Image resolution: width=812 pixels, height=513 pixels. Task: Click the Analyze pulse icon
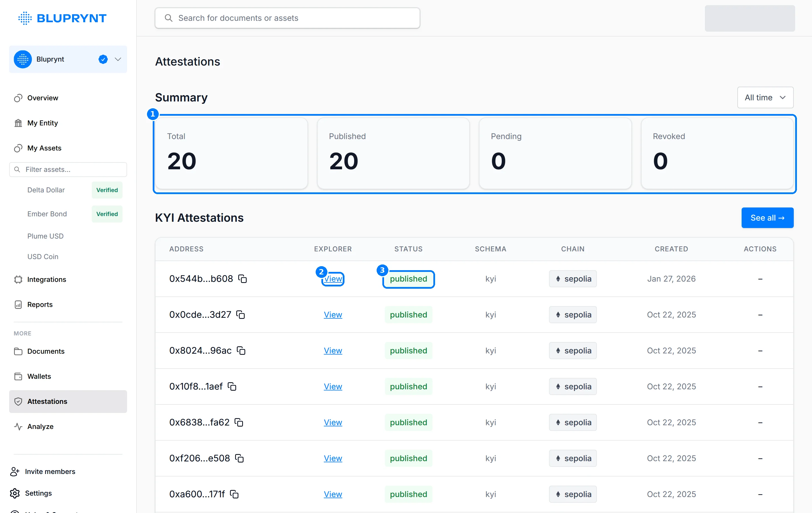[18, 427]
